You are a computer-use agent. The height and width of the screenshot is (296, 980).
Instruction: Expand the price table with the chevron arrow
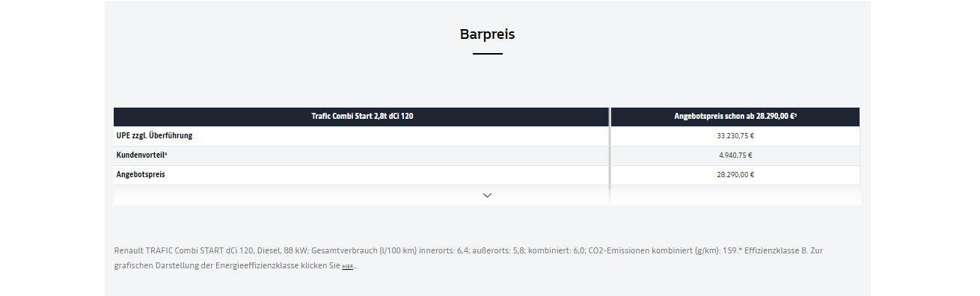click(487, 195)
